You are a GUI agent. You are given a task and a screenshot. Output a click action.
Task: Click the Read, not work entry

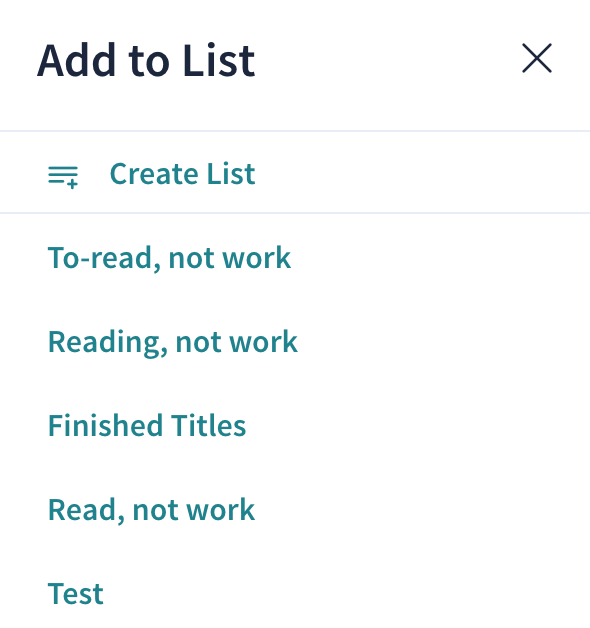(x=151, y=510)
